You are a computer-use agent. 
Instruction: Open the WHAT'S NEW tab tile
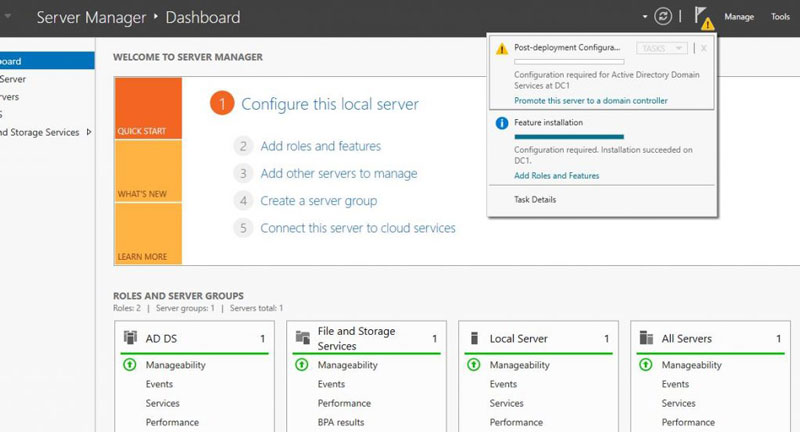148,171
